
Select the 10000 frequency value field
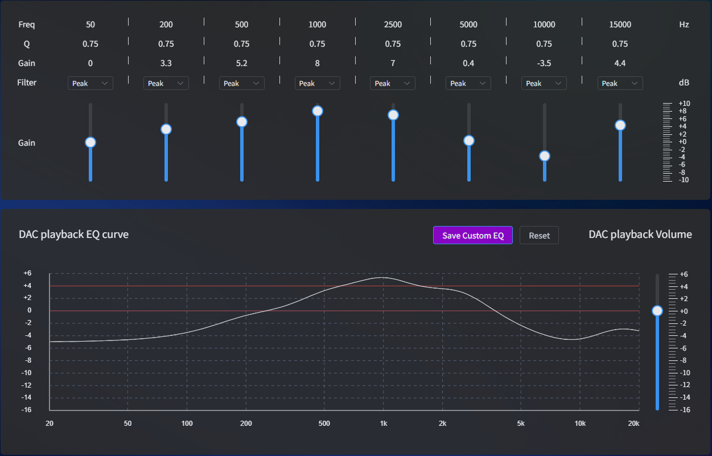pos(544,25)
